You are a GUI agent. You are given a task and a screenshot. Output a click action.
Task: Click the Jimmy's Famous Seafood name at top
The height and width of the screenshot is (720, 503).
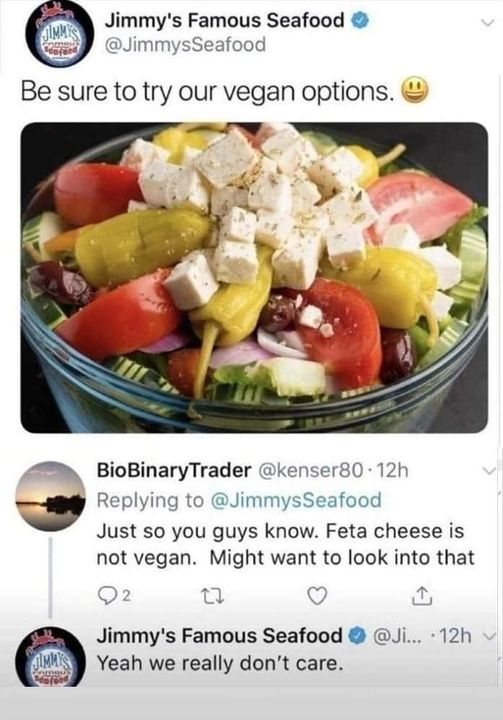point(225,21)
